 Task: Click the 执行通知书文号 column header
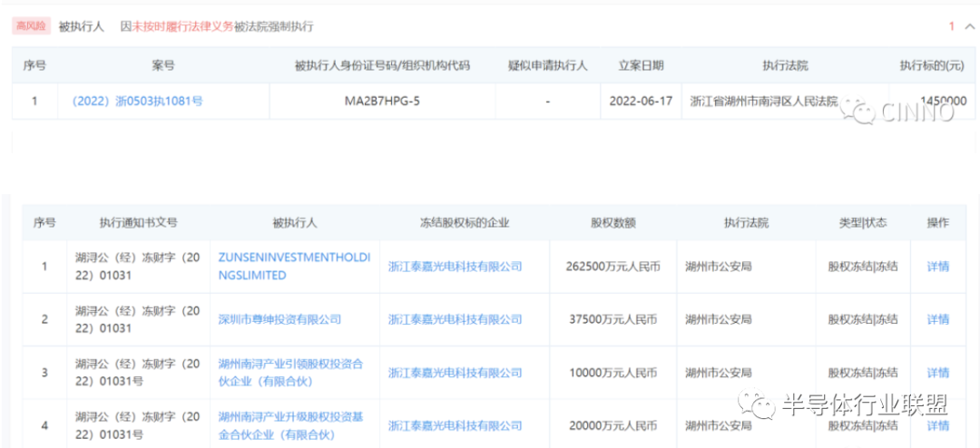tap(138, 222)
